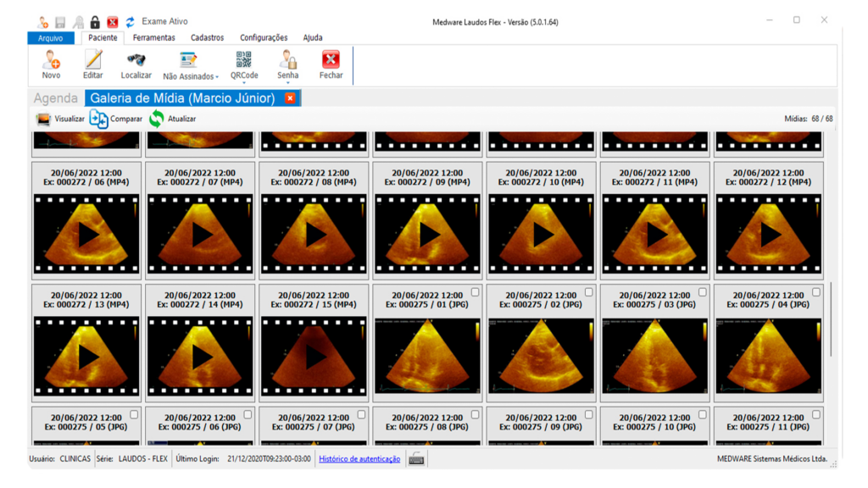Tick checkbox of Ex: 000275 / 08 (JPG)
868x488 pixels.
click(475, 414)
